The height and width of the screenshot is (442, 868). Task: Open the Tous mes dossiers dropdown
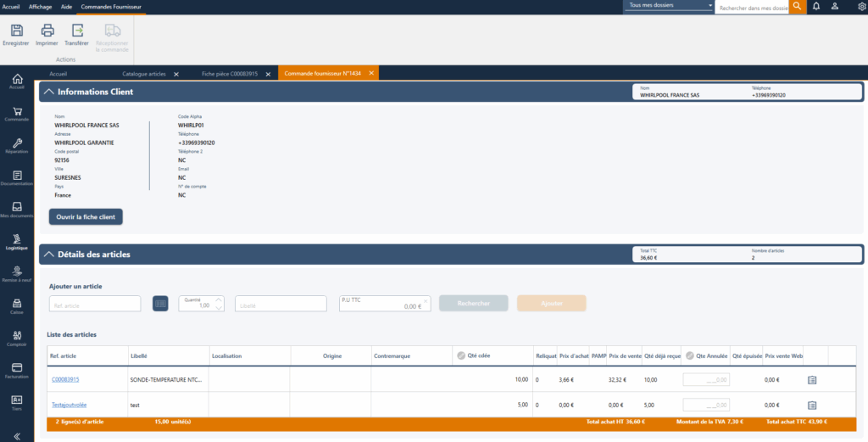[670, 6]
